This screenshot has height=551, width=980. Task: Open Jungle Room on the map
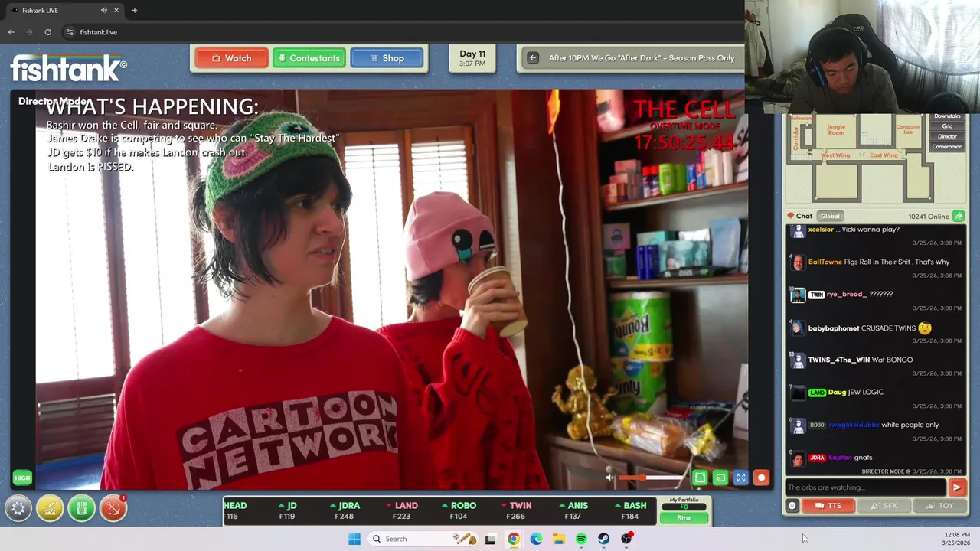point(836,129)
